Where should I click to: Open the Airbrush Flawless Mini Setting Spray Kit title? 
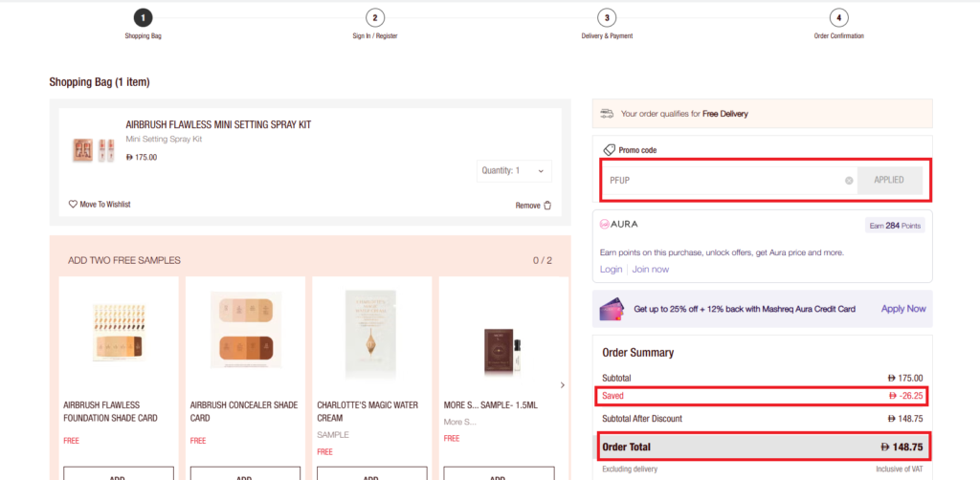coord(218,125)
